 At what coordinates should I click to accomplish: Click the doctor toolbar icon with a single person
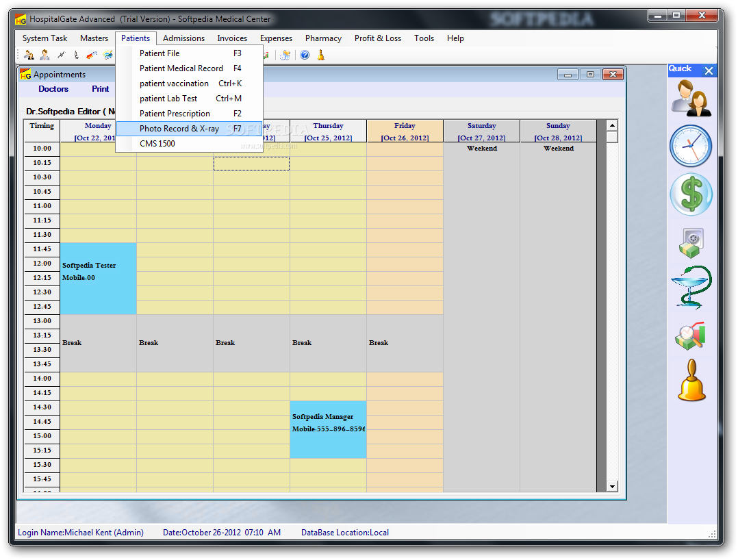click(44, 55)
